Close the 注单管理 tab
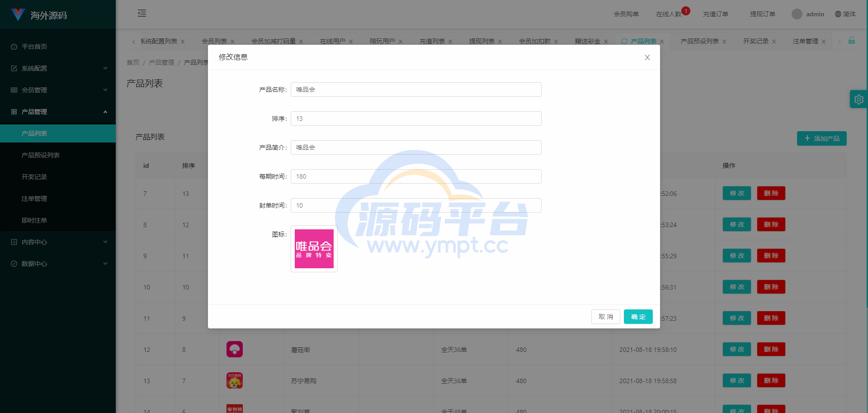The width and height of the screenshot is (868, 413). [824, 42]
